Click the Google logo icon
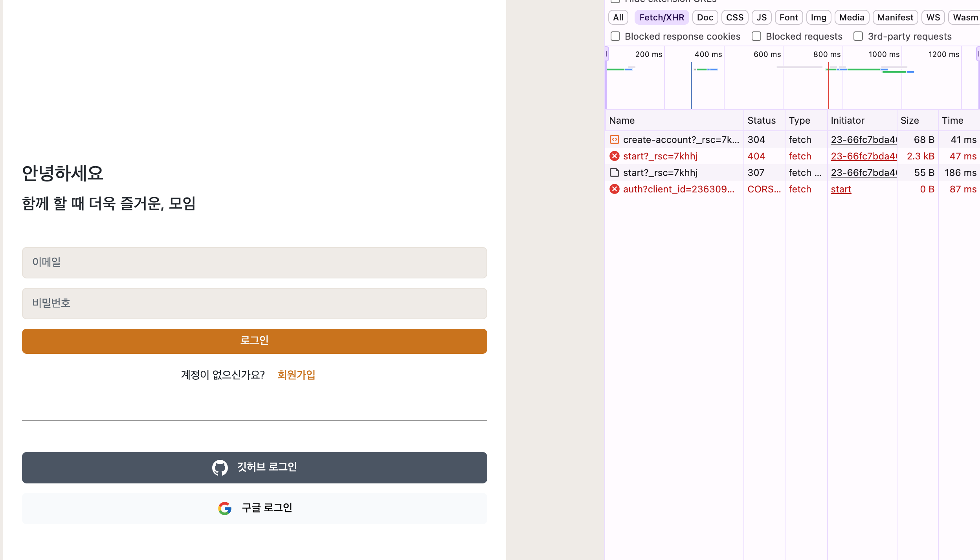The width and height of the screenshot is (980, 560). (x=225, y=508)
